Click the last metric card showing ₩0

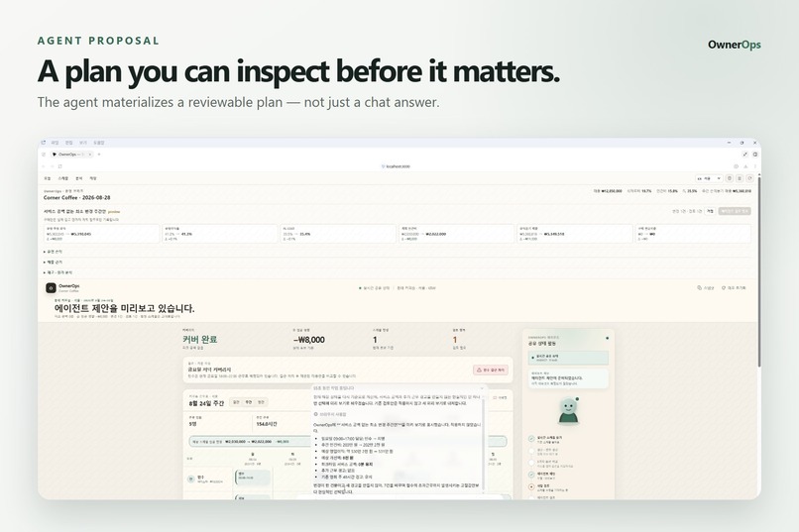pyautogui.click(x=693, y=234)
